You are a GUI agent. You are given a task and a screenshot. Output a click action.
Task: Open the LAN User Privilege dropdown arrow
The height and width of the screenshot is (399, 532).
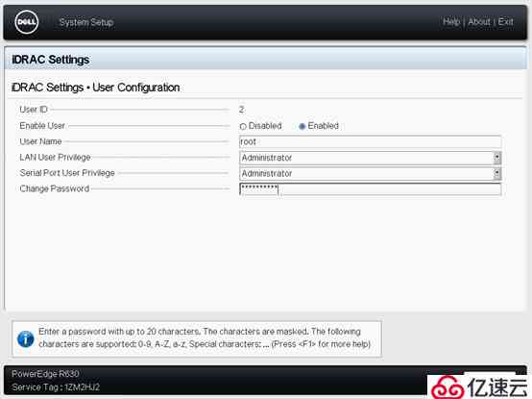pyautogui.click(x=496, y=158)
